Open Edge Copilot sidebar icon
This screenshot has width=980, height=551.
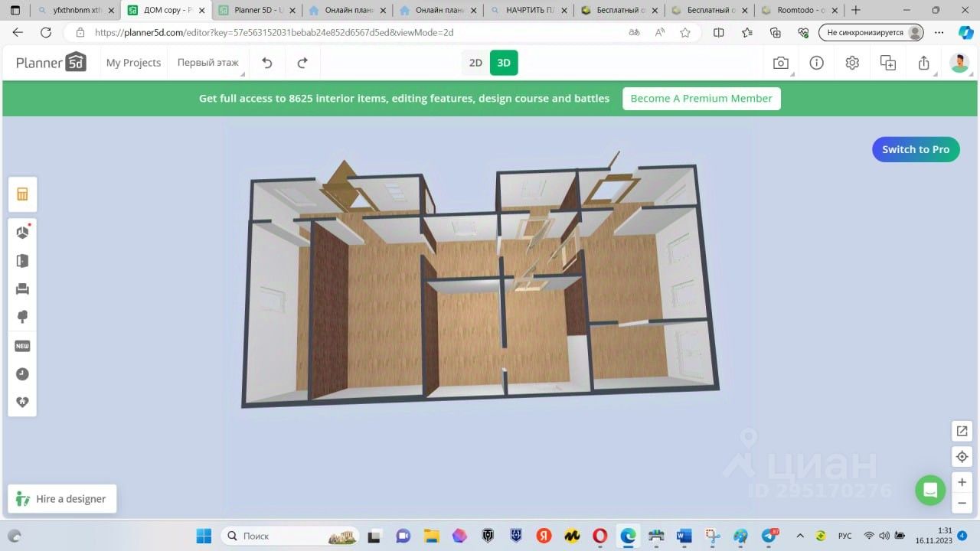pos(965,33)
